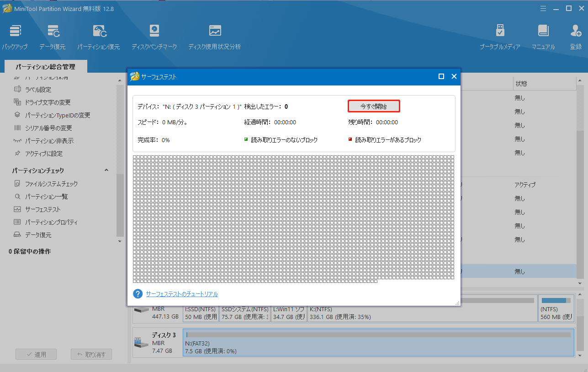Screen dimensions: 588x372
Task: Click the 7.47 GB disk size label
Action: pos(162,351)
